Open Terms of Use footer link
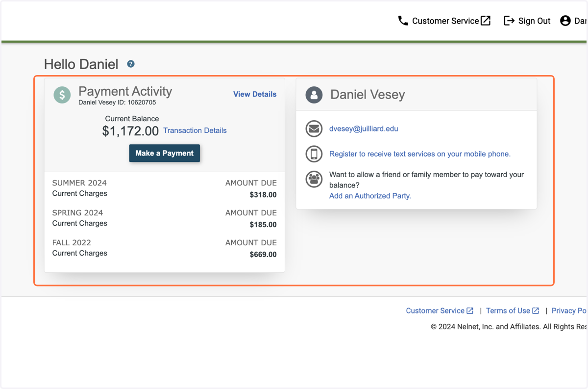588x389 pixels. [x=508, y=311]
